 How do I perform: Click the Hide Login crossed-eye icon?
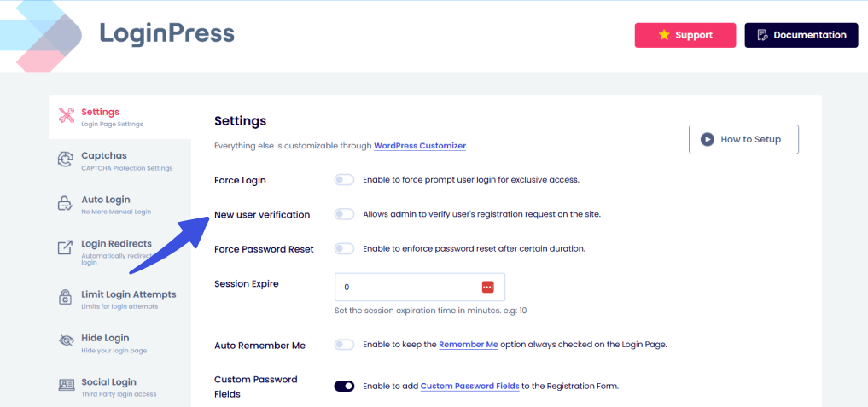(66, 341)
